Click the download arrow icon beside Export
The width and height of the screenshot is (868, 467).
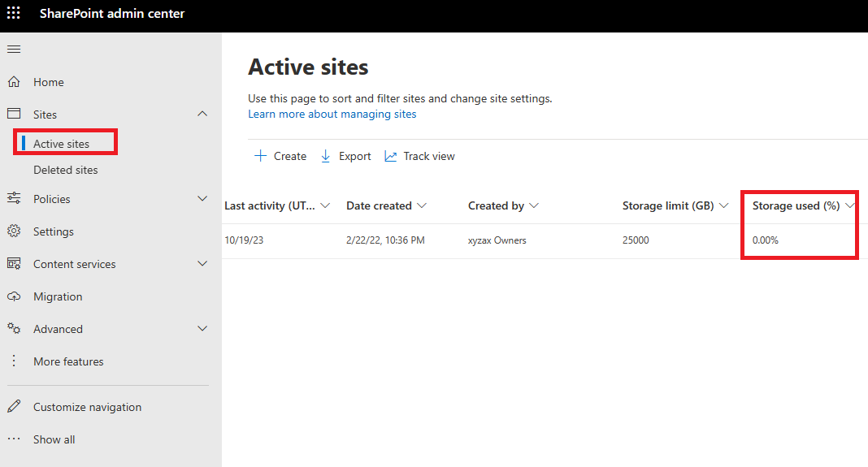pyautogui.click(x=325, y=156)
